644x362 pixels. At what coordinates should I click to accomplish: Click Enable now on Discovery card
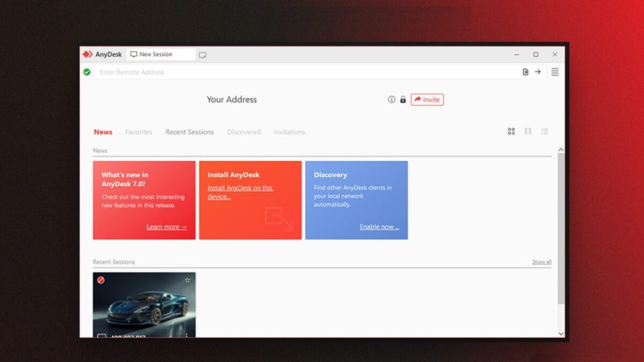(x=379, y=227)
